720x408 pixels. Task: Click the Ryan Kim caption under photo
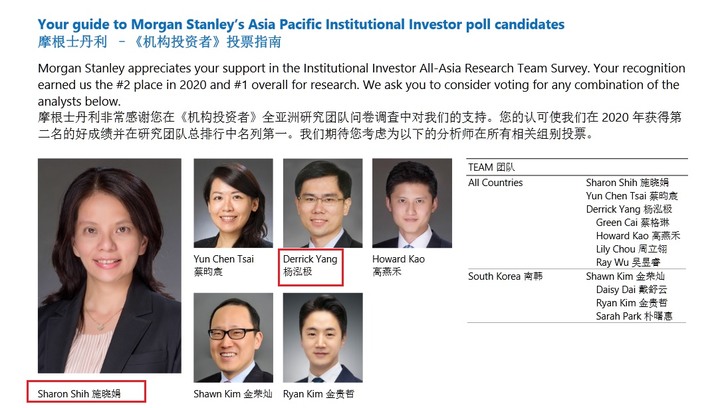pos(319,394)
